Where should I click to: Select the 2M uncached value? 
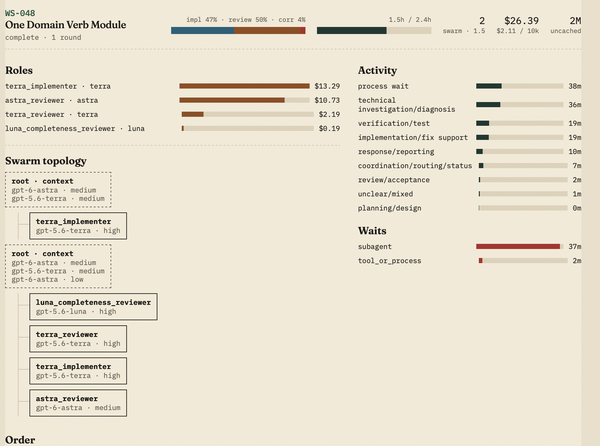click(575, 21)
